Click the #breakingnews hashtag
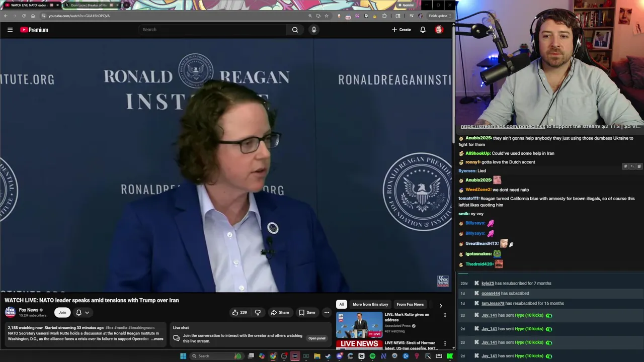Image resolution: width=644 pixels, height=362 pixels. point(141,328)
